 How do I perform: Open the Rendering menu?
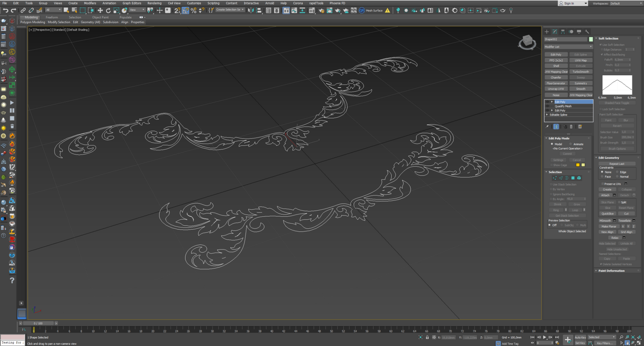click(154, 3)
